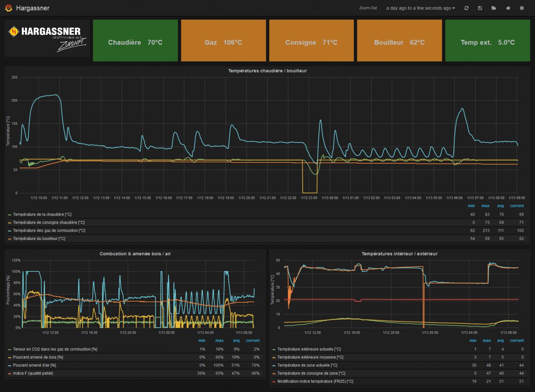
Task: Toggle Température de consigne chaudière series
Action: (49, 222)
